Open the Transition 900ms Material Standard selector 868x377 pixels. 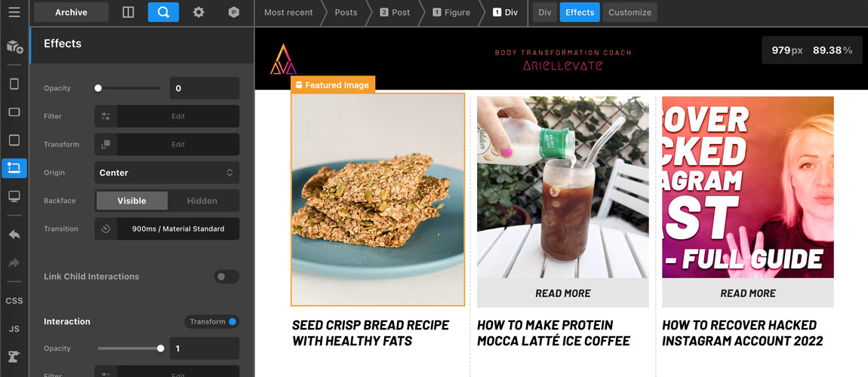pyautogui.click(x=167, y=229)
